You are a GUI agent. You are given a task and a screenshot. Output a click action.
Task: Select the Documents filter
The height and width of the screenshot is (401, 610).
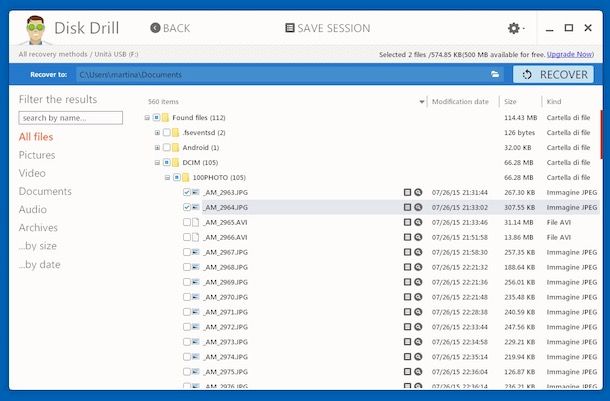click(x=45, y=191)
